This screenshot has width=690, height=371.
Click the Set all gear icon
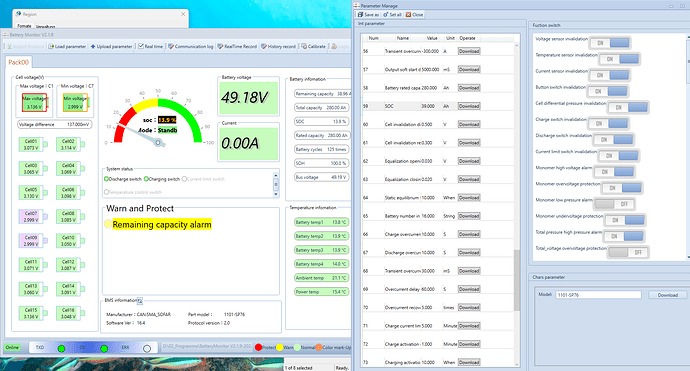point(386,15)
